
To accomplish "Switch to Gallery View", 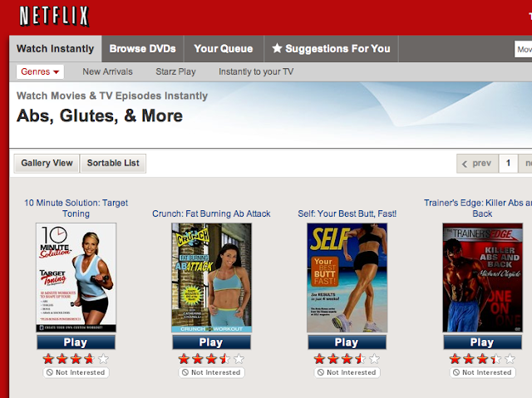I will (x=47, y=164).
